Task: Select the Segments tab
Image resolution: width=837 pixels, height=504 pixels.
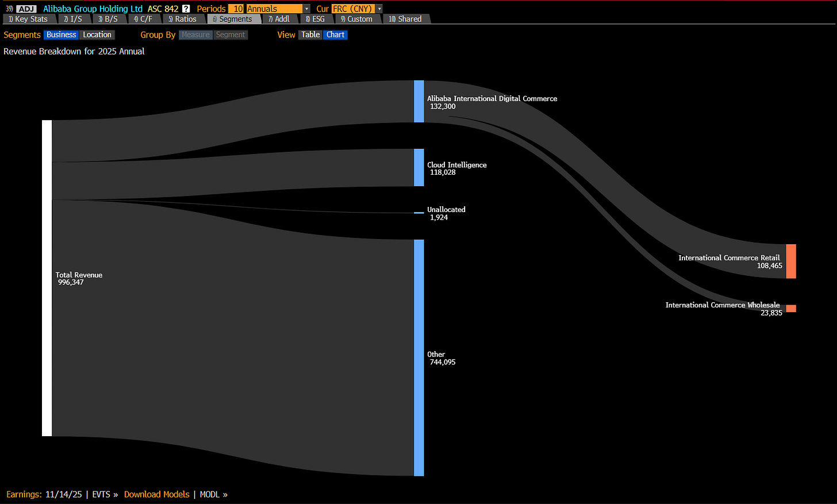Action: (x=233, y=19)
